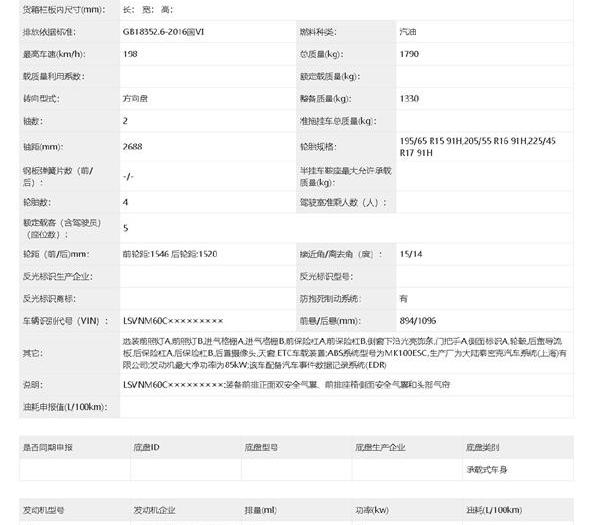Click the 钢板弹簧片数(前/后) label

click(58, 176)
